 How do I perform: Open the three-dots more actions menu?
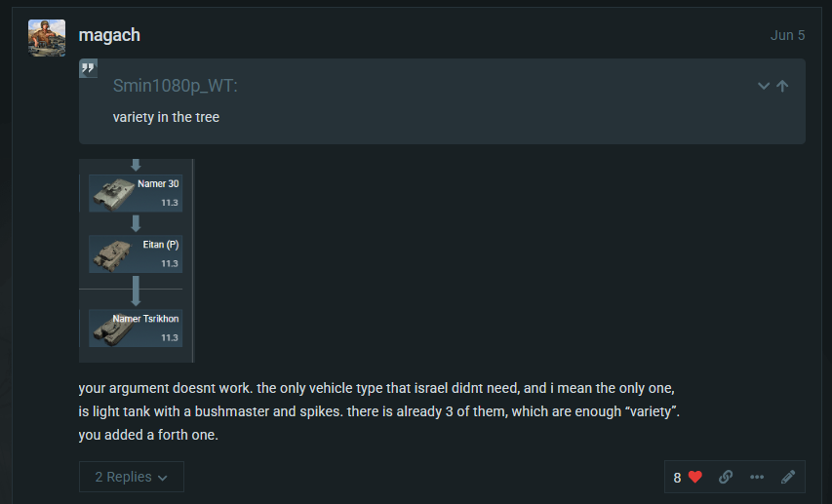(757, 477)
